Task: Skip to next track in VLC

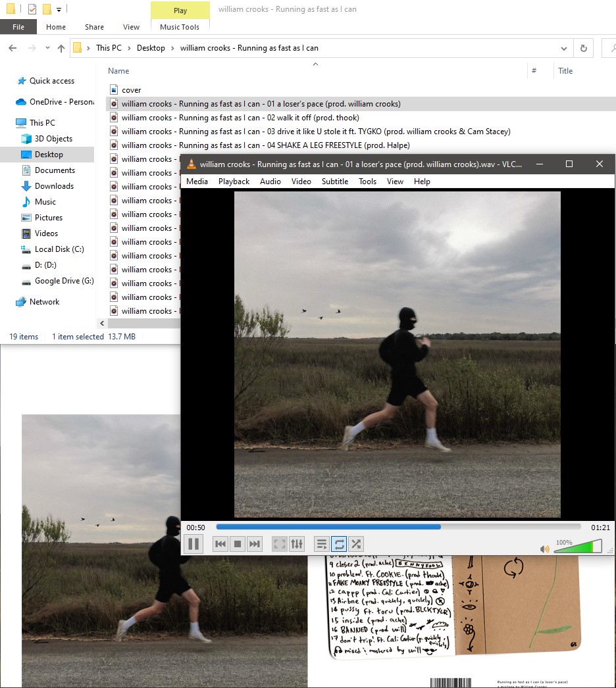Action: [x=255, y=544]
